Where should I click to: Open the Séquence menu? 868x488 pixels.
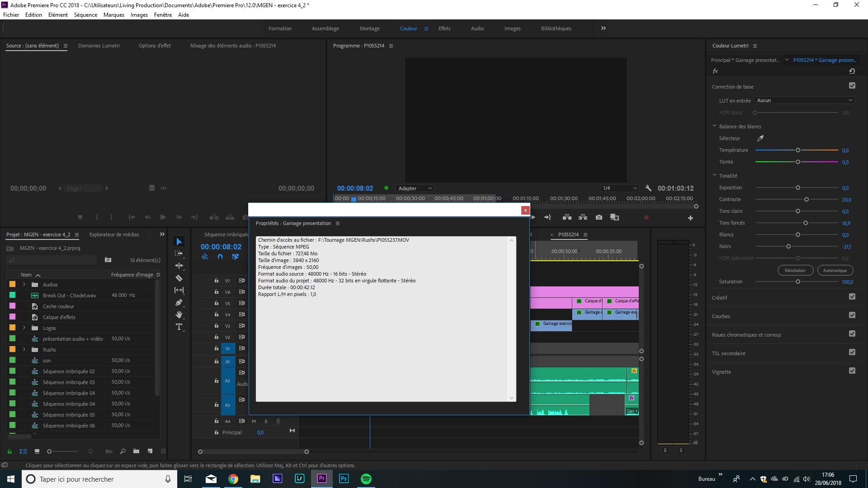(85, 15)
